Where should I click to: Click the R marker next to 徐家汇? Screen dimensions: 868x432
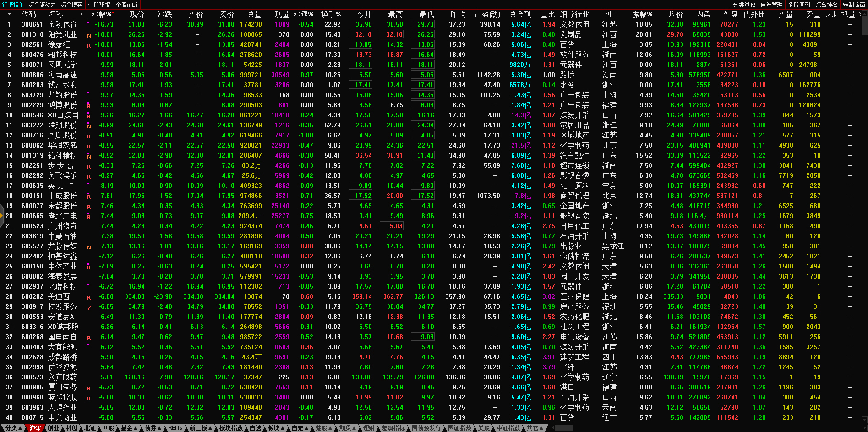(x=89, y=45)
